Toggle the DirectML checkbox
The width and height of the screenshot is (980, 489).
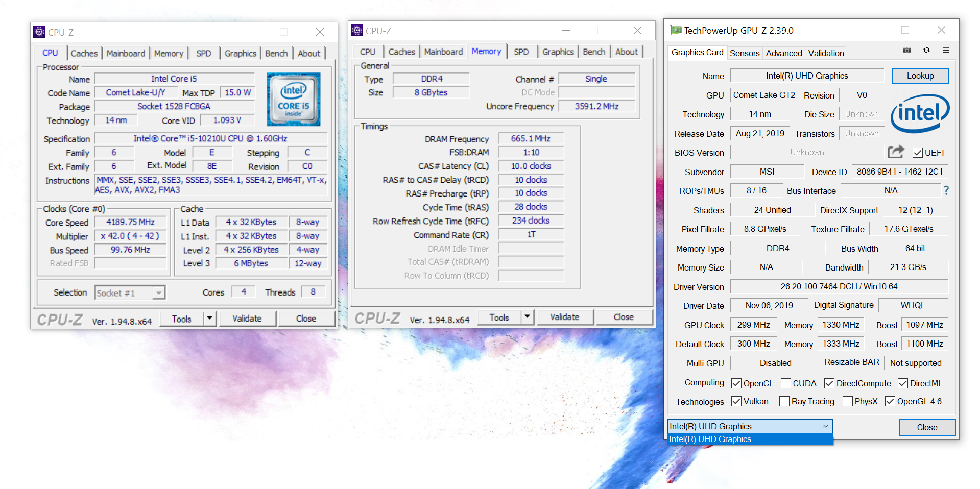[x=903, y=383]
